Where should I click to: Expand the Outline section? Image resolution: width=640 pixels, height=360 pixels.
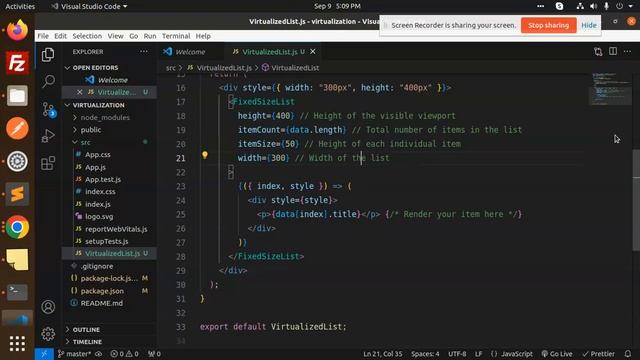point(86,329)
